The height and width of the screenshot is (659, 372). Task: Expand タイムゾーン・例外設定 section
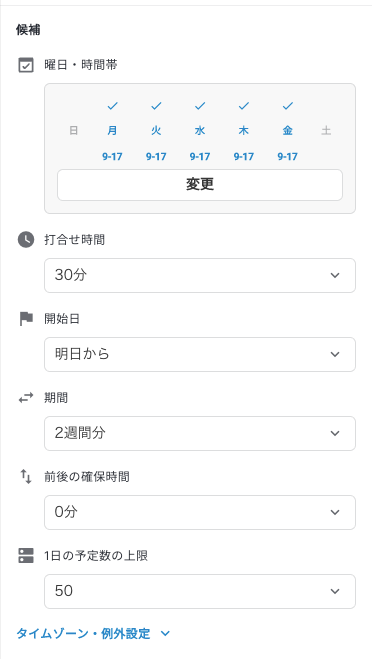(93, 633)
